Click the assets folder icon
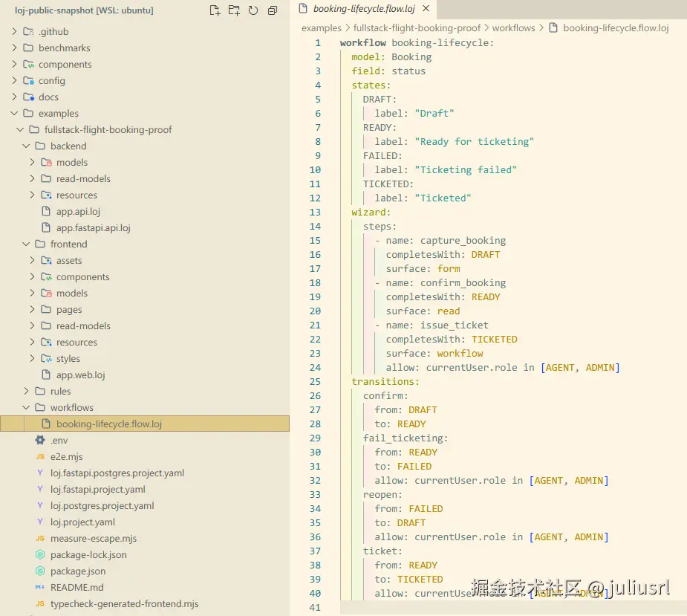This screenshot has width=687, height=616. click(47, 260)
